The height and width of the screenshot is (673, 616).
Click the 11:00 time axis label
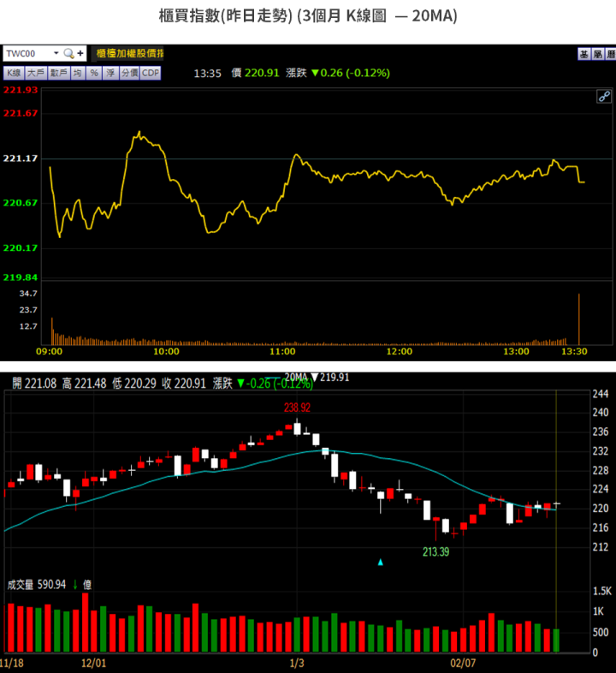[x=282, y=352]
